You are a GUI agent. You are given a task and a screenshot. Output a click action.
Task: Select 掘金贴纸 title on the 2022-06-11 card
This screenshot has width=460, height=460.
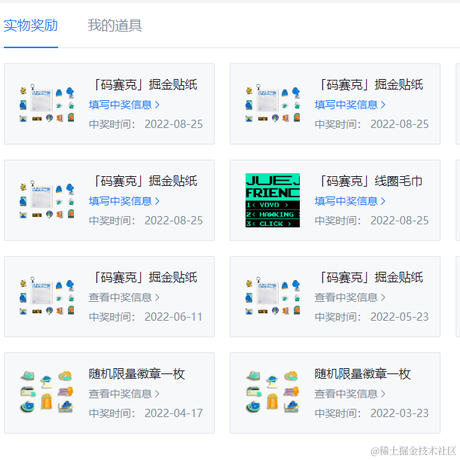[145, 278]
